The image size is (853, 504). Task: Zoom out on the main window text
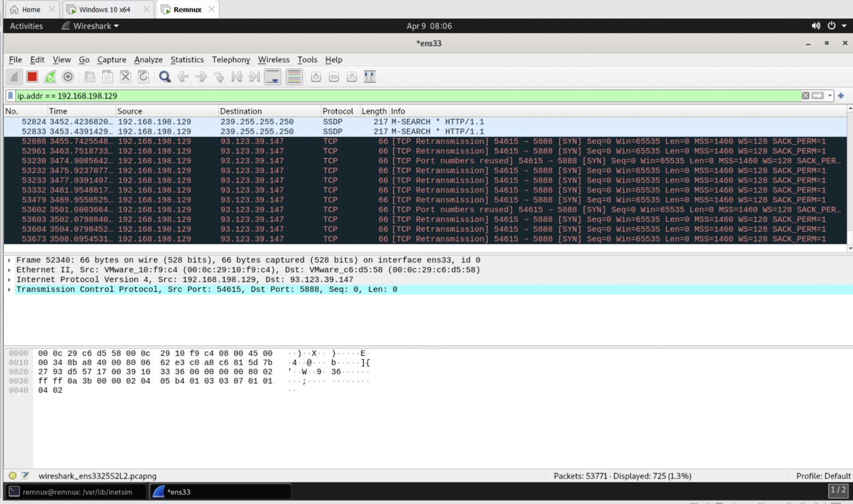pyautogui.click(x=334, y=77)
